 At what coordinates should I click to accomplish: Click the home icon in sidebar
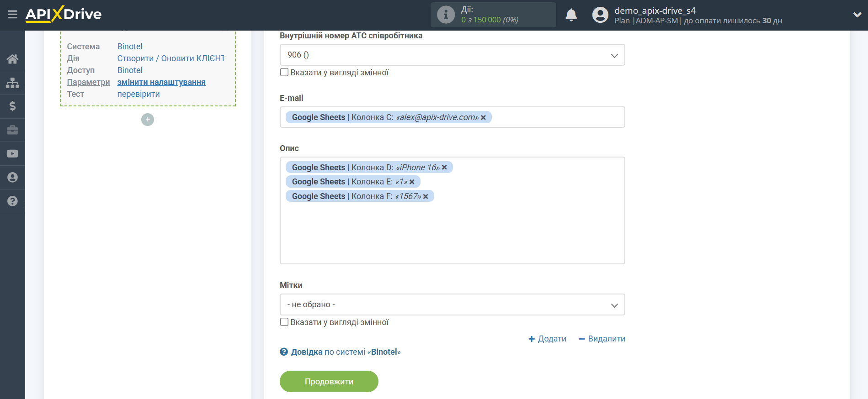12,59
